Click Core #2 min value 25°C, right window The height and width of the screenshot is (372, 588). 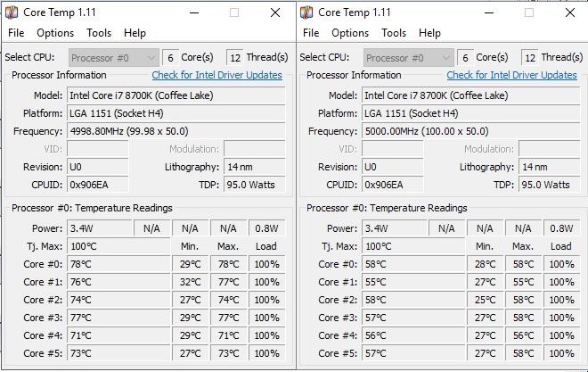[485, 300]
